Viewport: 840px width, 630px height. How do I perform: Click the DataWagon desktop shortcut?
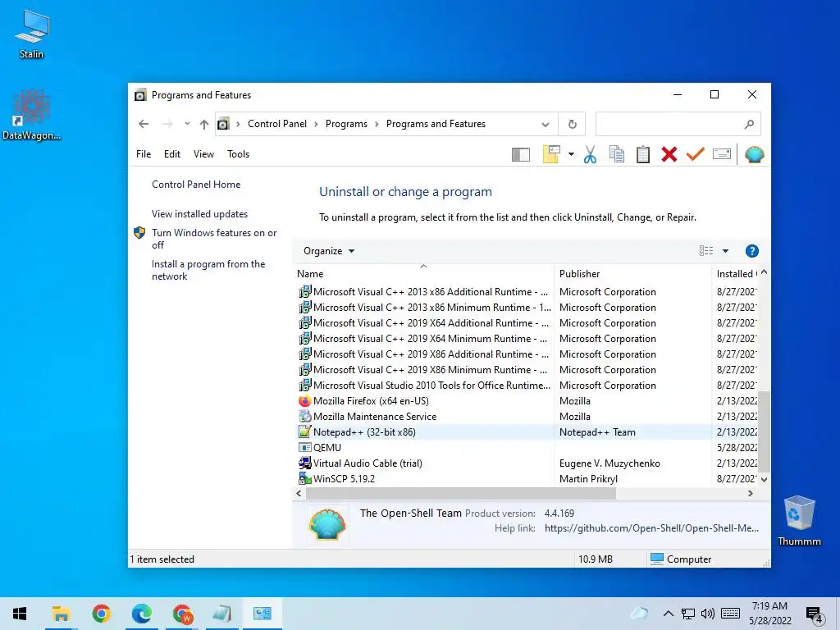tap(32, 115)
